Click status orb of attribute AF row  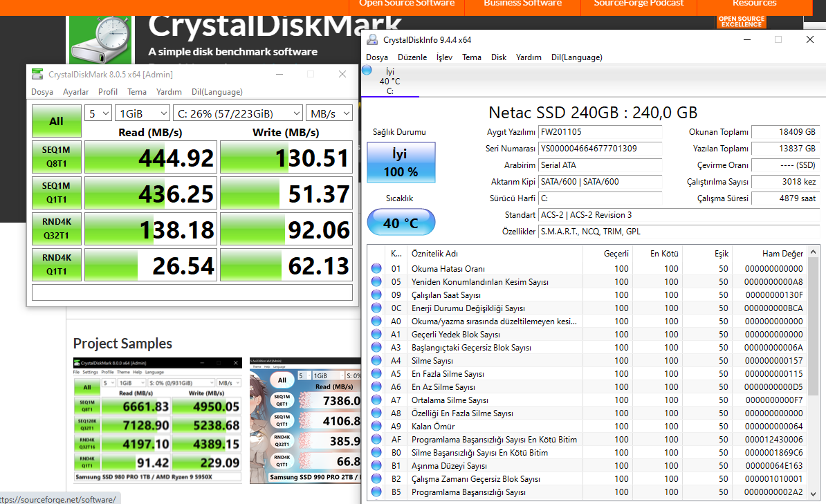(x=376, y=440)
